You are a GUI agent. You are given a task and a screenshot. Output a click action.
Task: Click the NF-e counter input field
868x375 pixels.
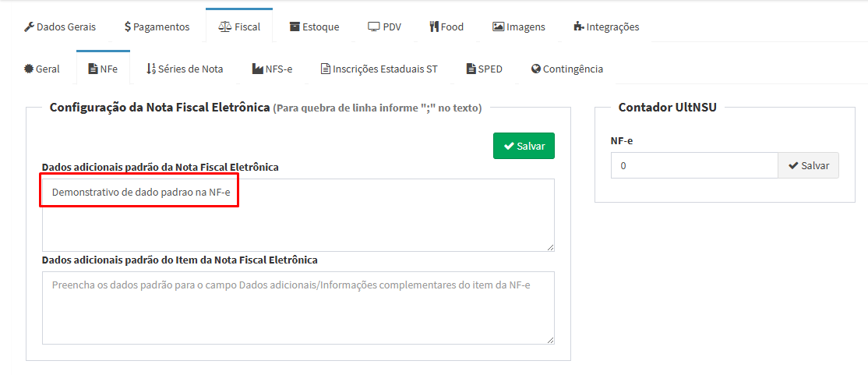(693, 165)
